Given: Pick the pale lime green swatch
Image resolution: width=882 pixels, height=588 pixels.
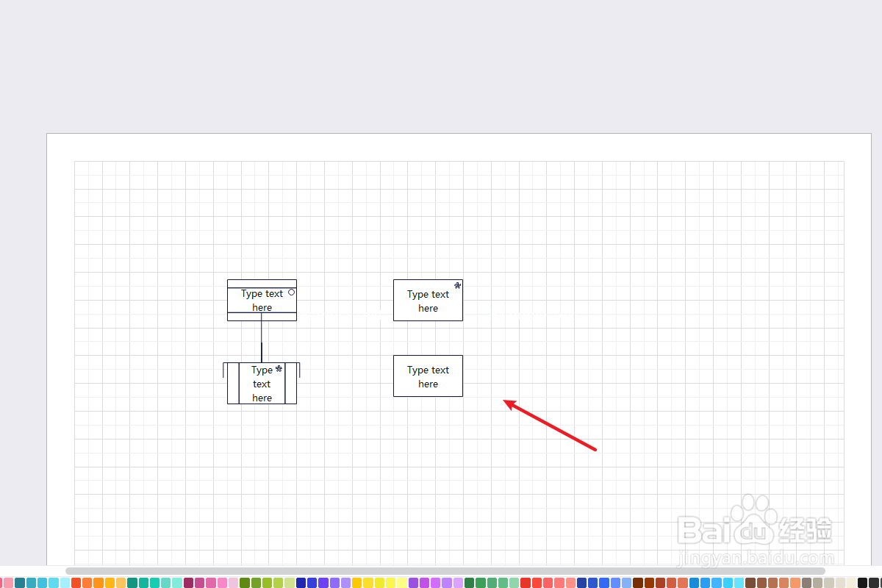Looking at the screenshot, I should point(290,583).
